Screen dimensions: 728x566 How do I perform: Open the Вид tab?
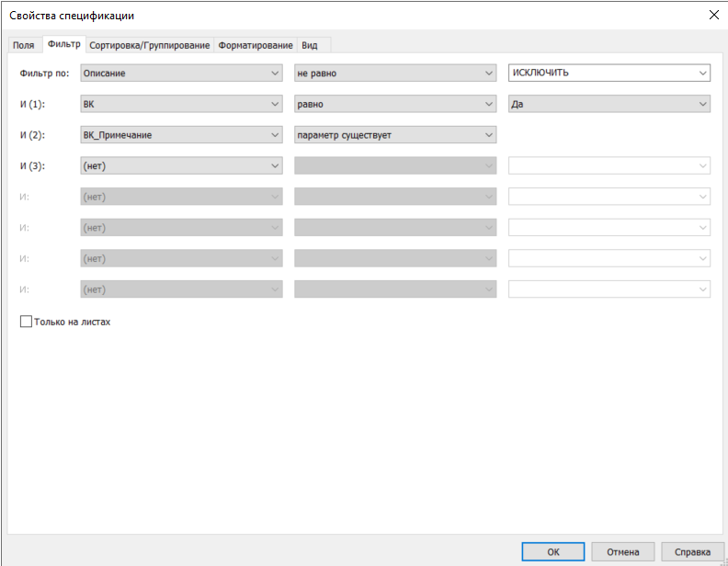(310, 45)
